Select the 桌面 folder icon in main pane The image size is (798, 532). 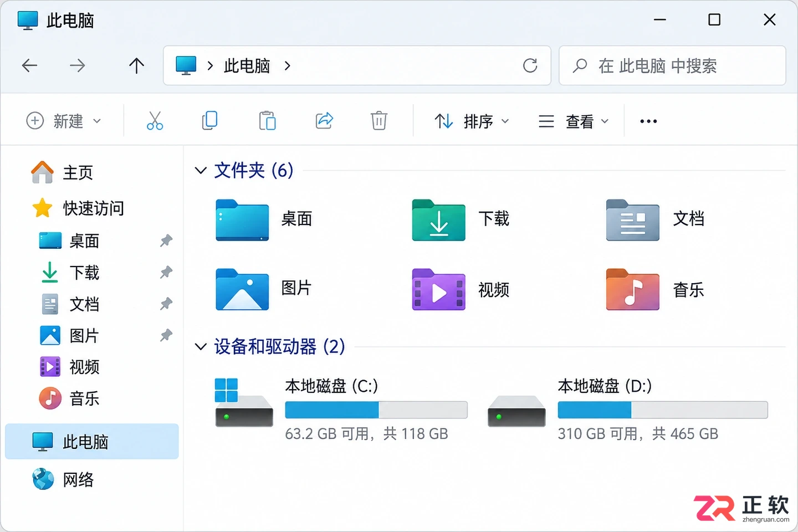[x=242, y=220]
